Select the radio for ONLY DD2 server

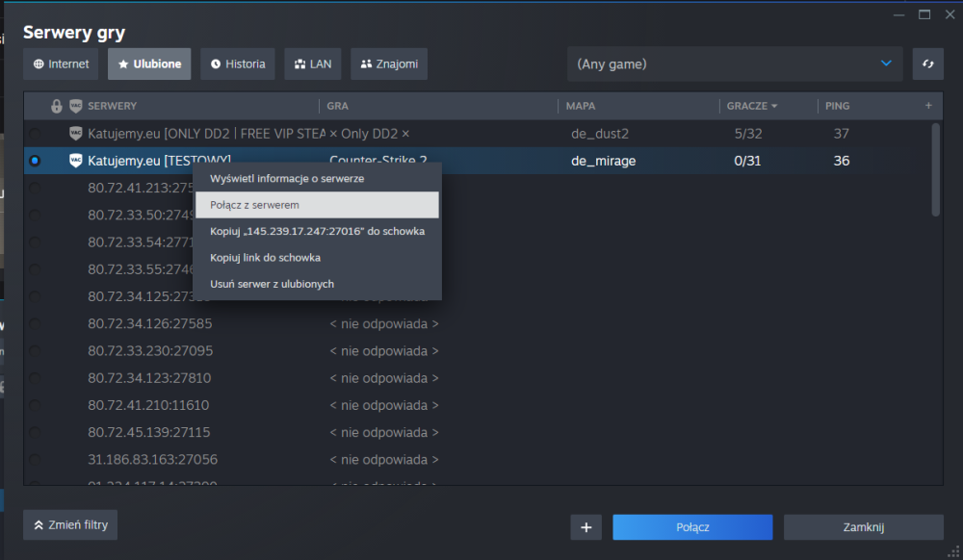pos(35,133)
